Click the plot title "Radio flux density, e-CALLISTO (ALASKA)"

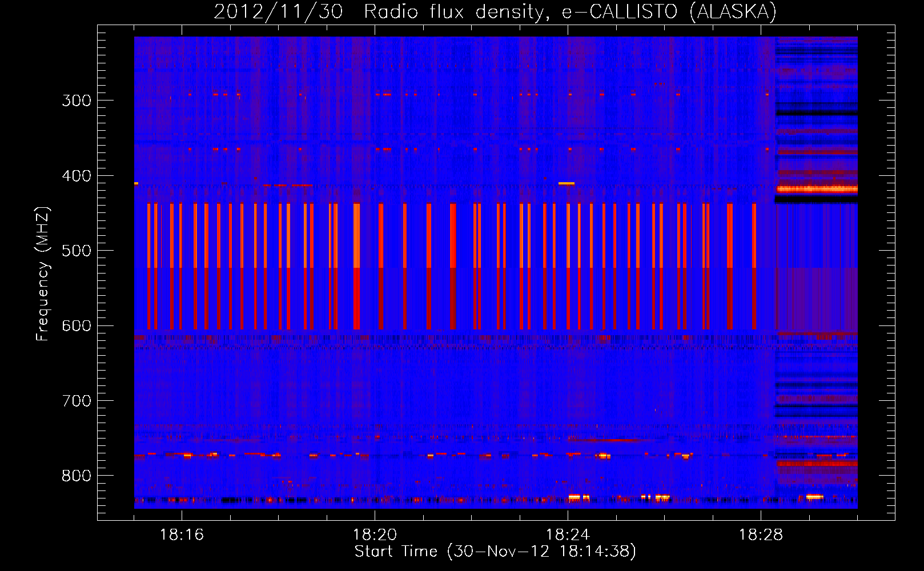(x=570, y=11)
